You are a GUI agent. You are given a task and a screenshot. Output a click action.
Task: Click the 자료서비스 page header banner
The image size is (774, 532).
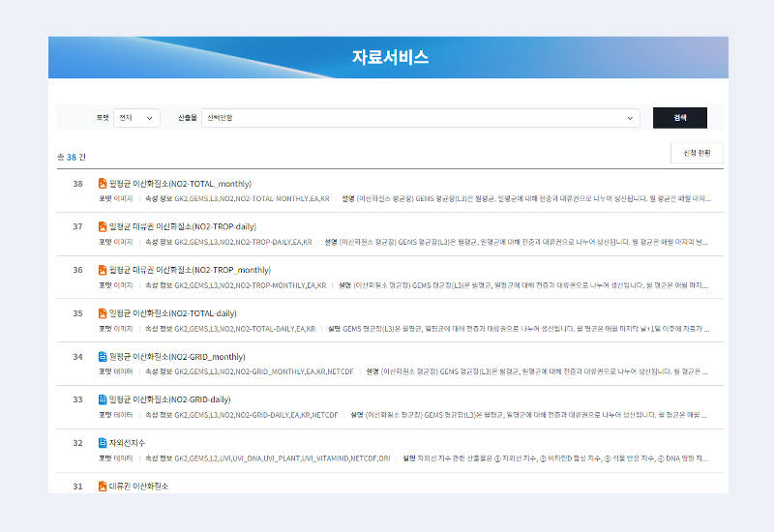[x=388, y=58]
